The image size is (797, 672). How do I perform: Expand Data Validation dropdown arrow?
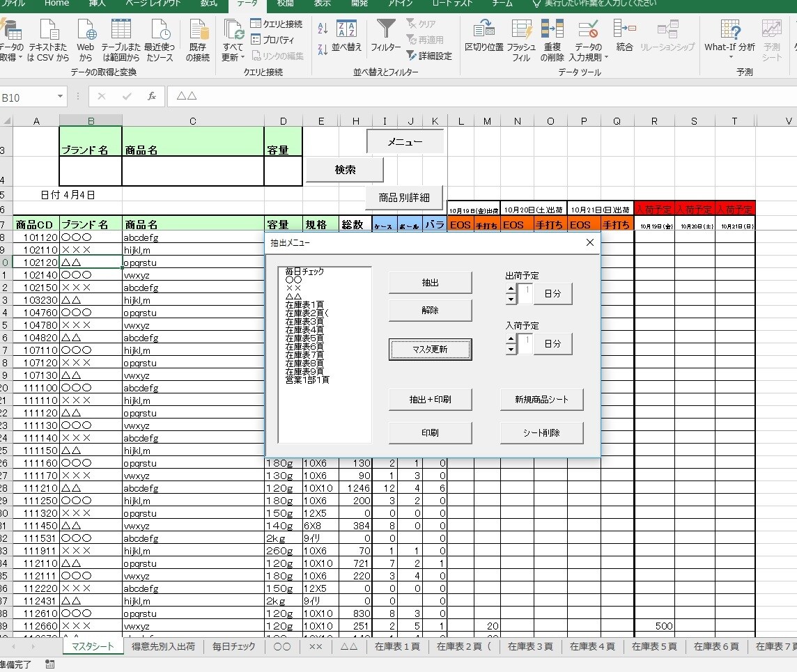click(606, 57)
